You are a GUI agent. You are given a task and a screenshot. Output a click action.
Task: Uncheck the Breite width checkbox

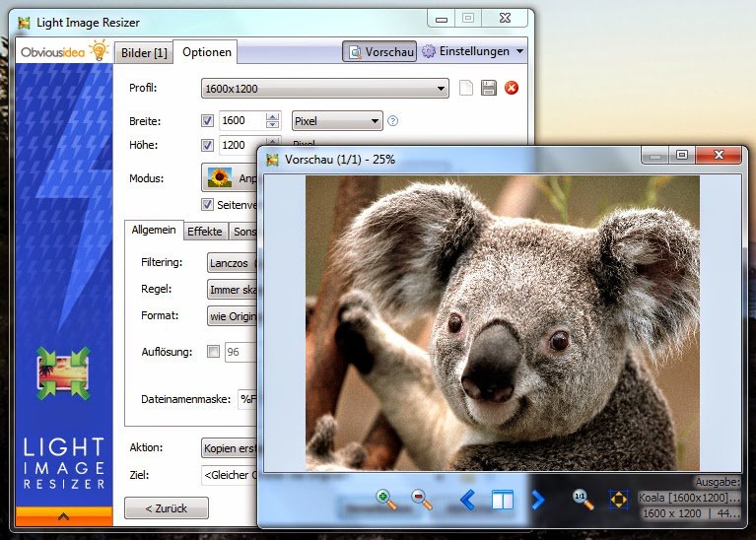click(x=207, y=120)
